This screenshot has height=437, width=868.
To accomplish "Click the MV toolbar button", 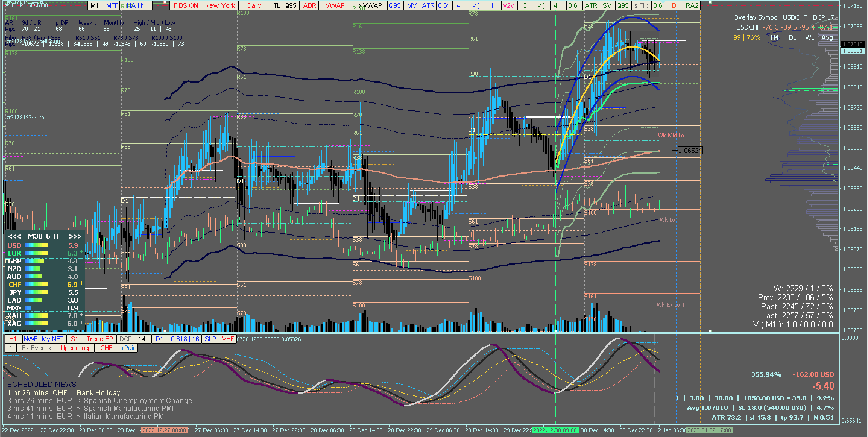I will (412, 5).
